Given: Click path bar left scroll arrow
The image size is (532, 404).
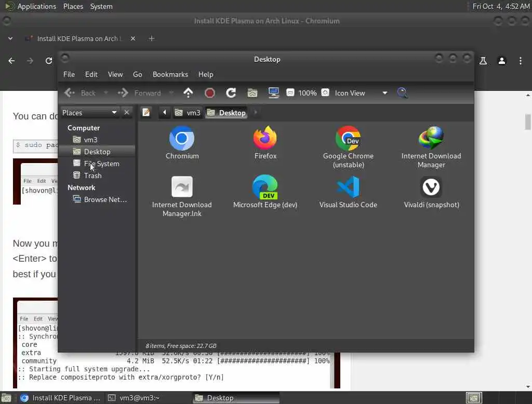Looking at the screenshot, I should [x=165, y=112].
